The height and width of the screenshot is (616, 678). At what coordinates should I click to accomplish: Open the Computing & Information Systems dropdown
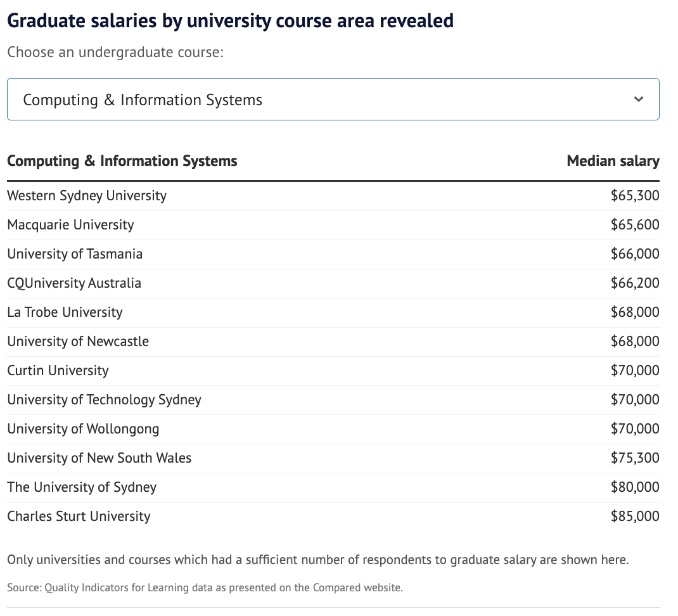[333, 99]
